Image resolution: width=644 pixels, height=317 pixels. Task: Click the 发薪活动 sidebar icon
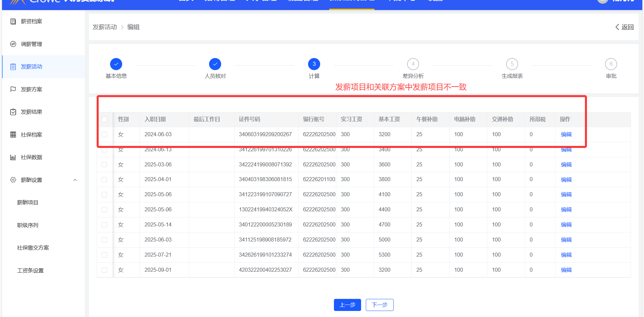pos(13,67)
